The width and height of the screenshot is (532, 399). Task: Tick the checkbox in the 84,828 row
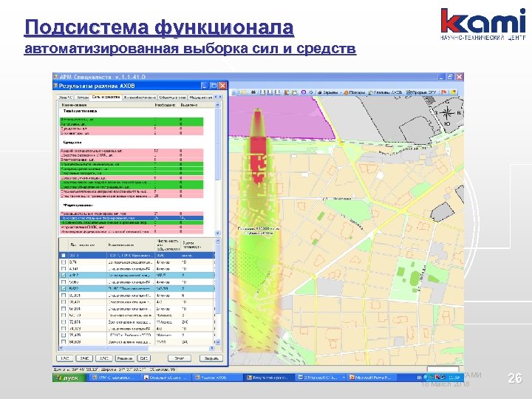[64, 342]
